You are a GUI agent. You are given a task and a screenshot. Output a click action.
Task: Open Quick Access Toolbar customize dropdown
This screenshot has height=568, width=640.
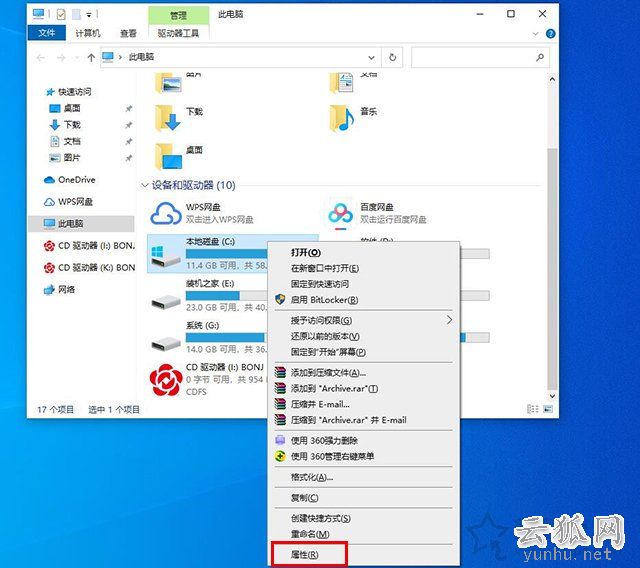[x=89, y=15]
